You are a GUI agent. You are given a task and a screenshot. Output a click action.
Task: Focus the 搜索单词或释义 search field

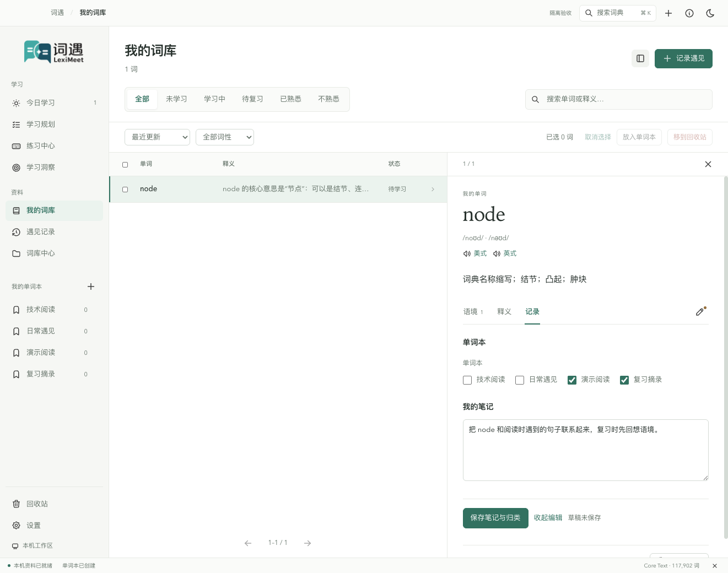point(619,99)
